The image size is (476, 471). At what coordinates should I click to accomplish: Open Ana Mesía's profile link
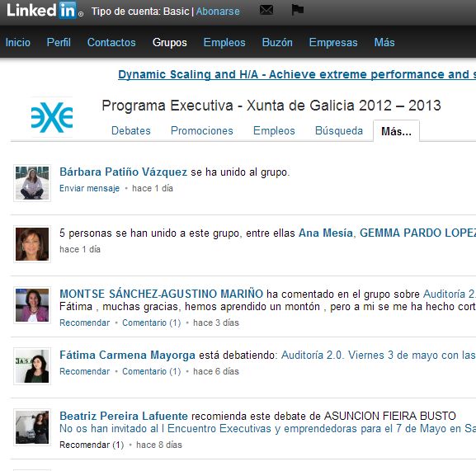326,233
